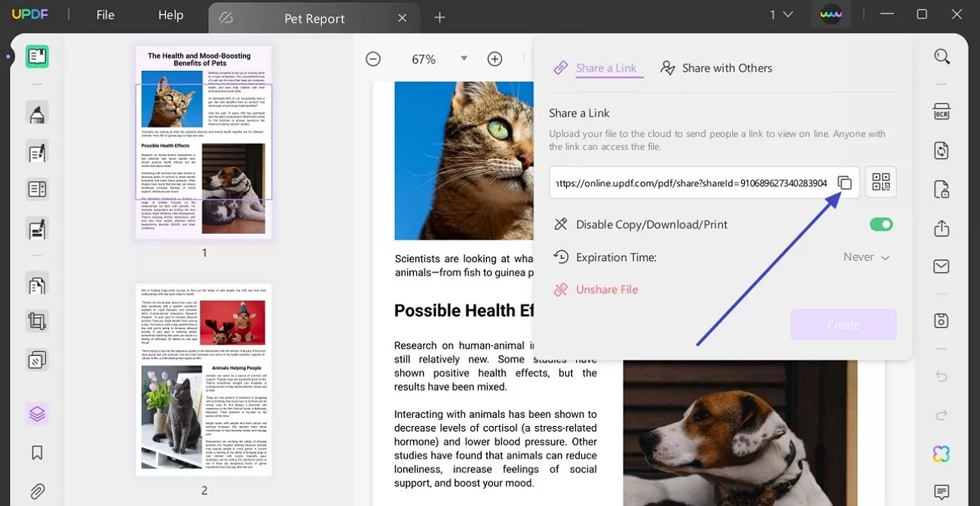Select page 2 thumbnail
980x506 pixels.
point(204,379)
